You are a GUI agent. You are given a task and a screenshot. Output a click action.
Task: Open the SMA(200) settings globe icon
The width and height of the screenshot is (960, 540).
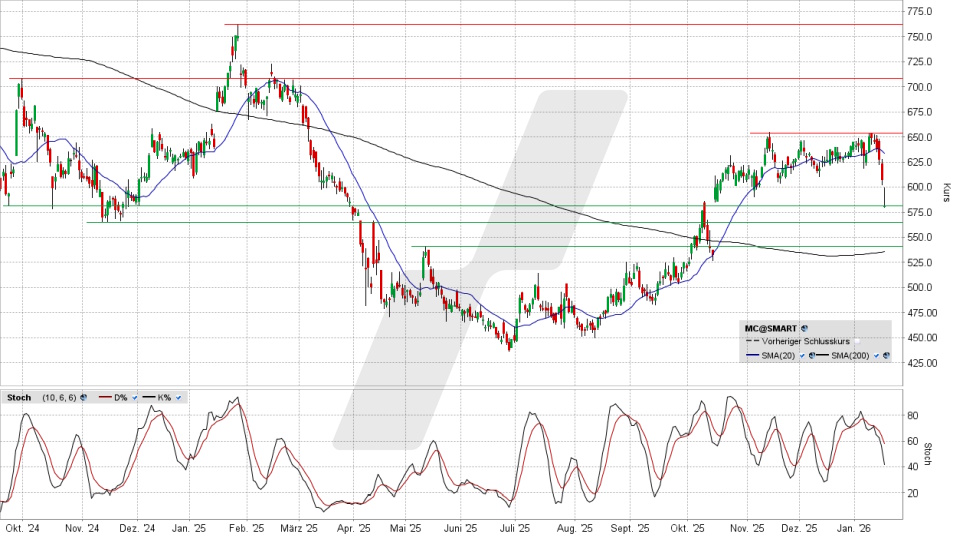[x=886, y=356]
